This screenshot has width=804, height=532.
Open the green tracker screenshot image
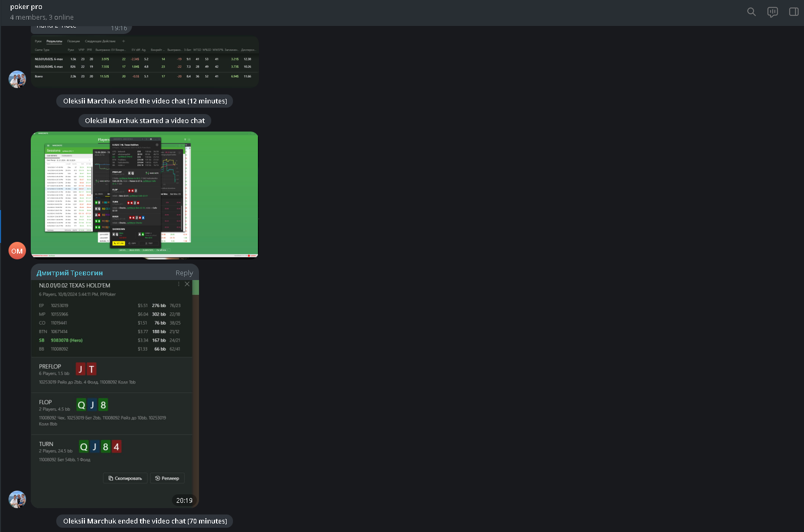(144, 195)
